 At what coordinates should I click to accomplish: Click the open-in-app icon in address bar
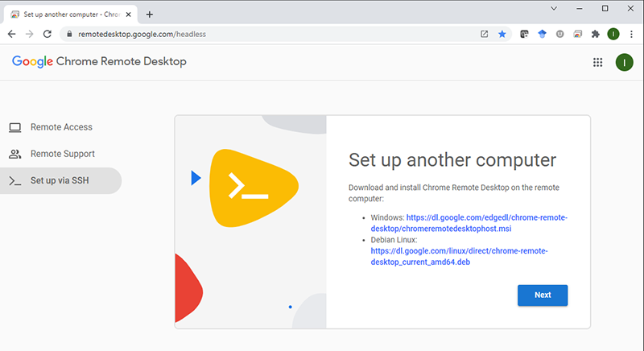tap(484, 34)
